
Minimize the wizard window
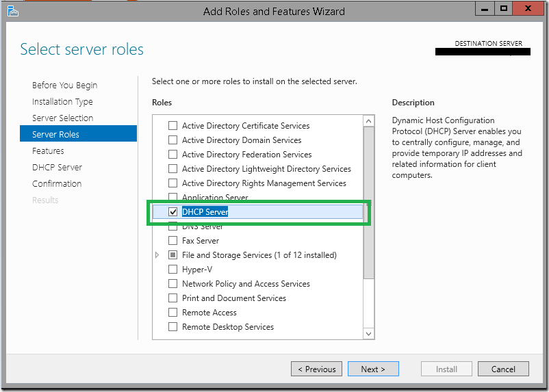point(485,9)
